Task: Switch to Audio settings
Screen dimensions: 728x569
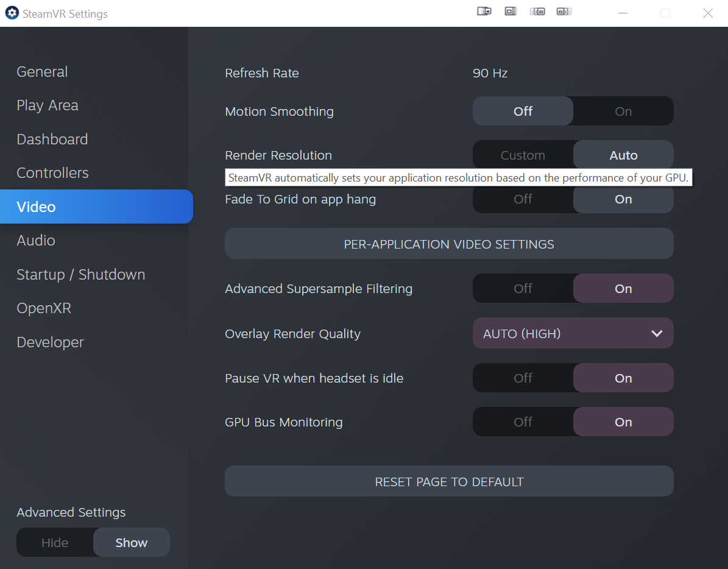Action: [x=36, y=241]
